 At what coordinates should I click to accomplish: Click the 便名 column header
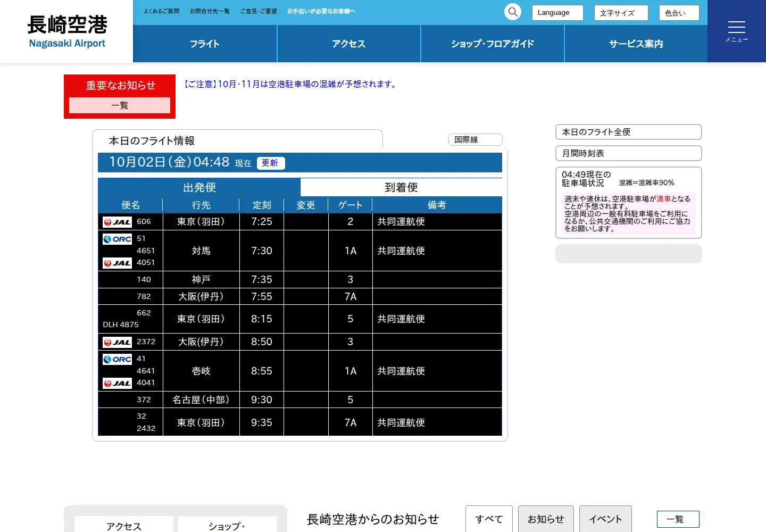pos(130,205)
